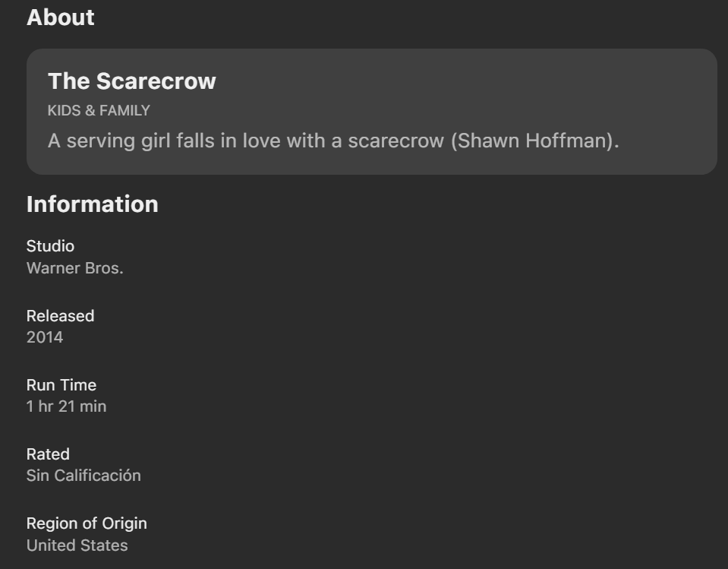Click the word love in the synopsis
The width and height of the screenshot is (728, 569).
click(x=261, y=141)
